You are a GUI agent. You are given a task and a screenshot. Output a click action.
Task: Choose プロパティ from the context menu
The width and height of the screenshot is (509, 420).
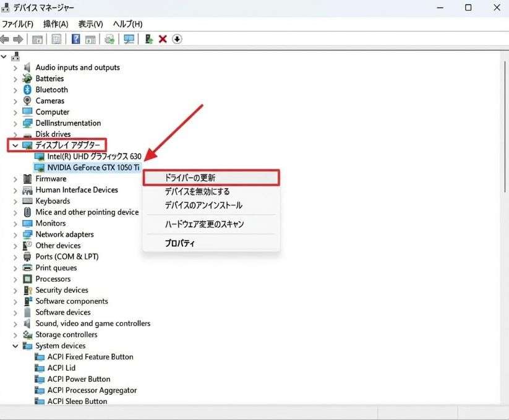click(x=180, y=243)
